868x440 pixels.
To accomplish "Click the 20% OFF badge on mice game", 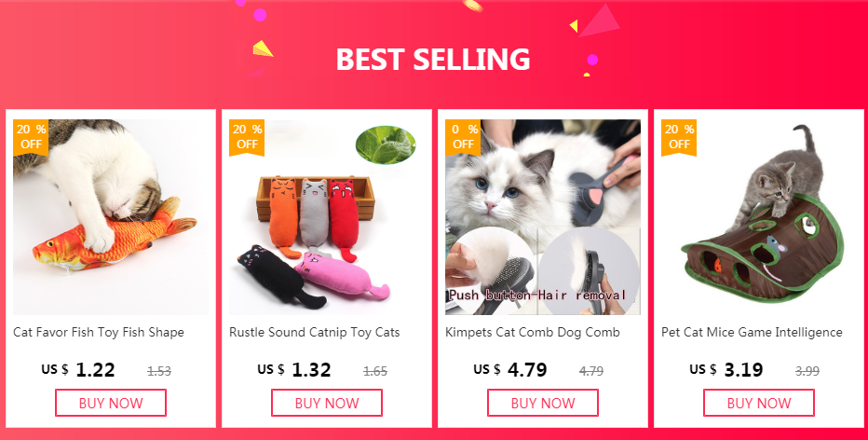I will pos(679,137).
